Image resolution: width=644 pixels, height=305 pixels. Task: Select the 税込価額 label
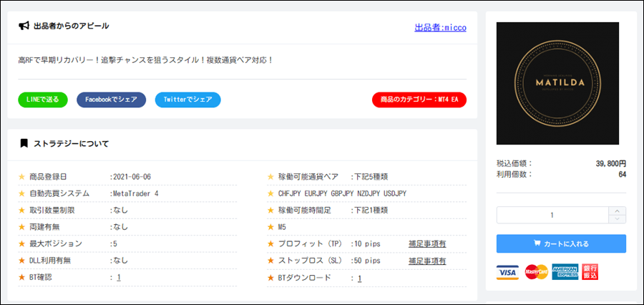(514, 164)
